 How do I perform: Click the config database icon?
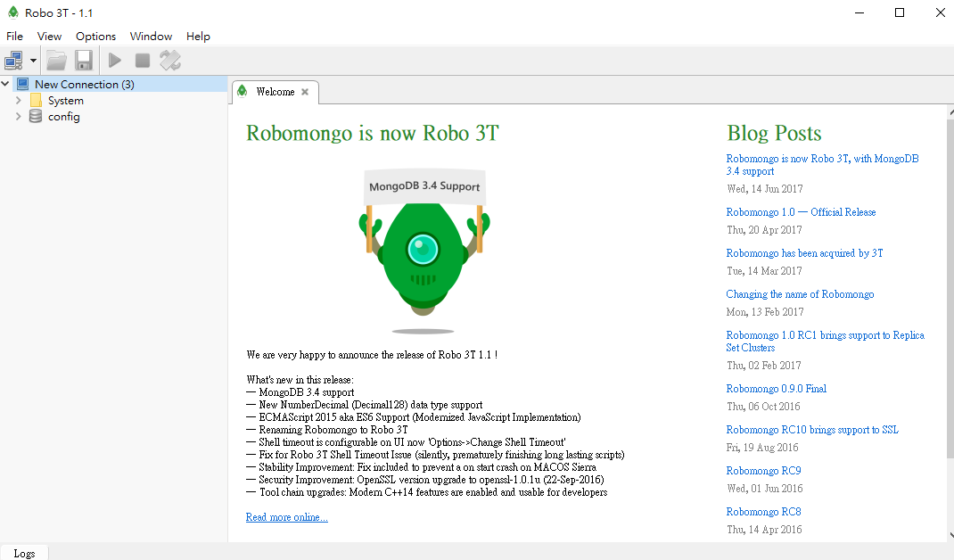[36, 116]
